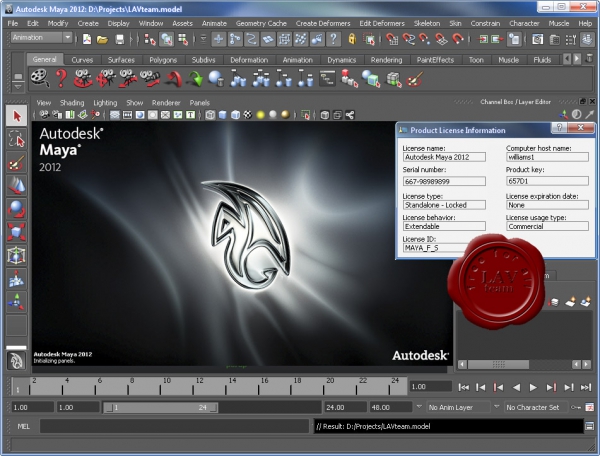Image resolution: width=600 pixels, height=456 pixels.
Task: Toggle auto keyframe key icon
Action: point(575,407)
